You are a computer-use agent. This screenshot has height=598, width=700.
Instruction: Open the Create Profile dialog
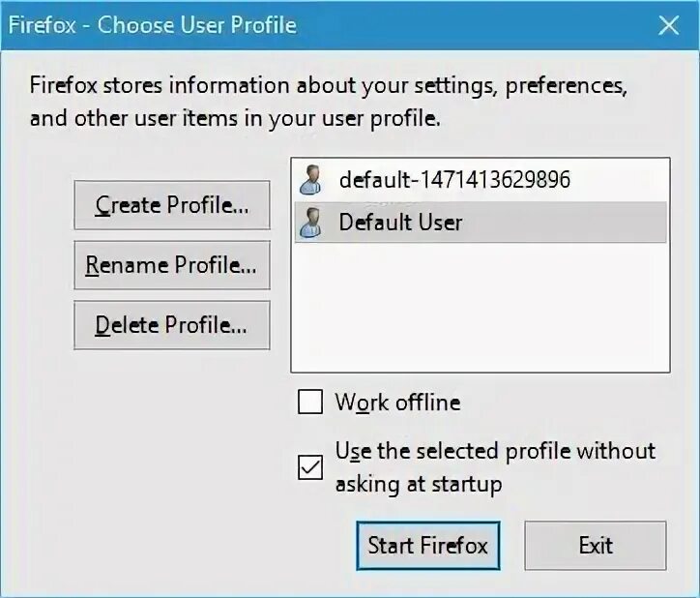click(172, 205)
